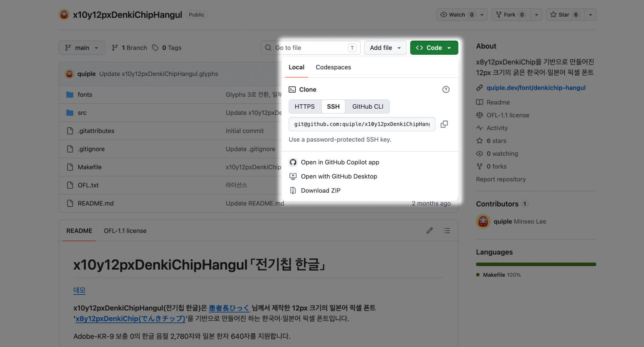Choose Open in GitHub Copilot app

click(x=340, y=162)
